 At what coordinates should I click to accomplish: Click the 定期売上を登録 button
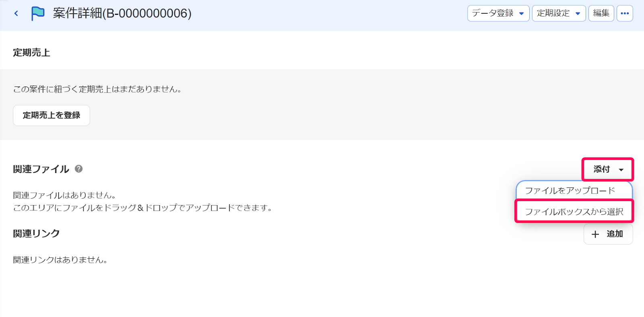point(52,115)
